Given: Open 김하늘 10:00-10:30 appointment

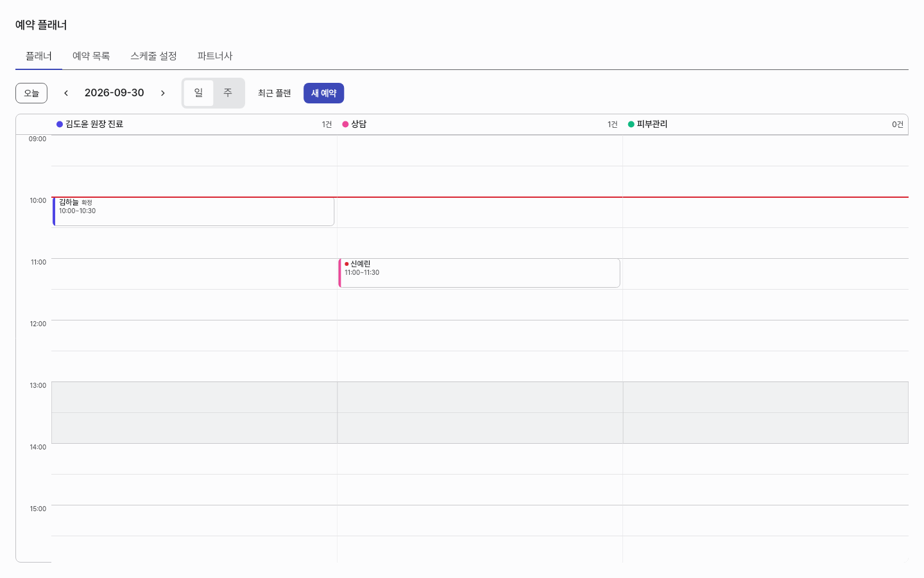Looking at the screenshot, I should click(193, 211).
